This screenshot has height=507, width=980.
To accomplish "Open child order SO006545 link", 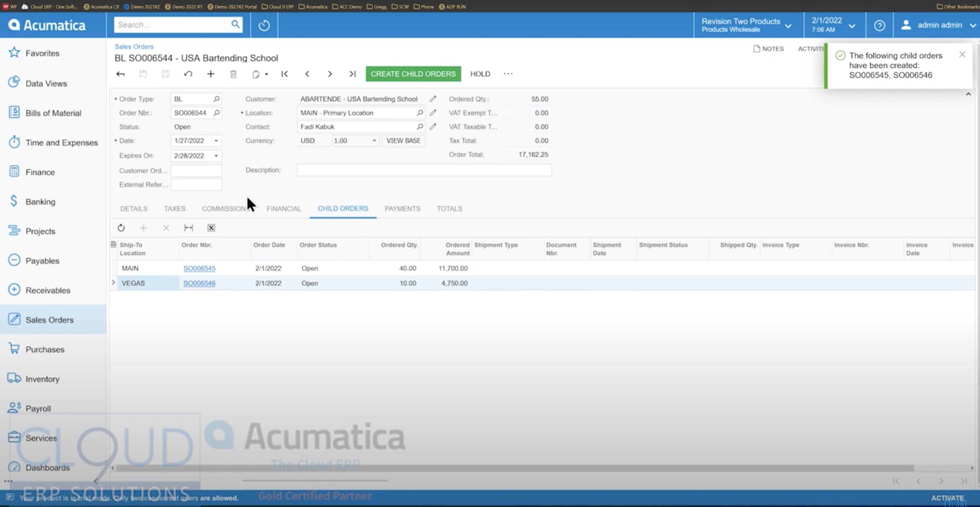I will (x=199, y=268).
